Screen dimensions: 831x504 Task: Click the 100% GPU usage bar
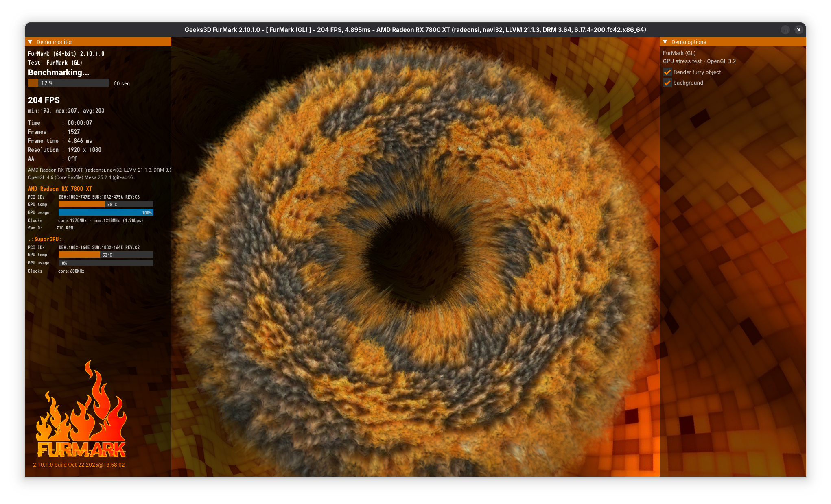click(106, 212)
